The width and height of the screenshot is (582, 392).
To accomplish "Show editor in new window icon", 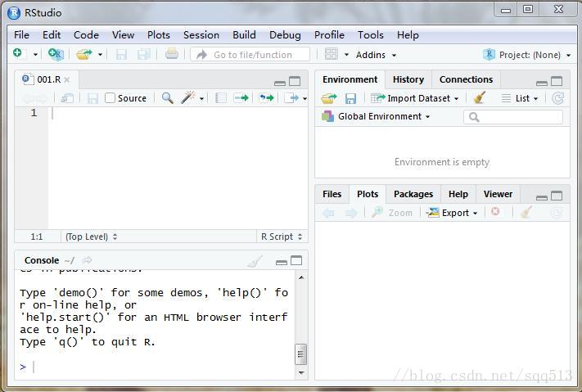I will [x=67, y=98].
